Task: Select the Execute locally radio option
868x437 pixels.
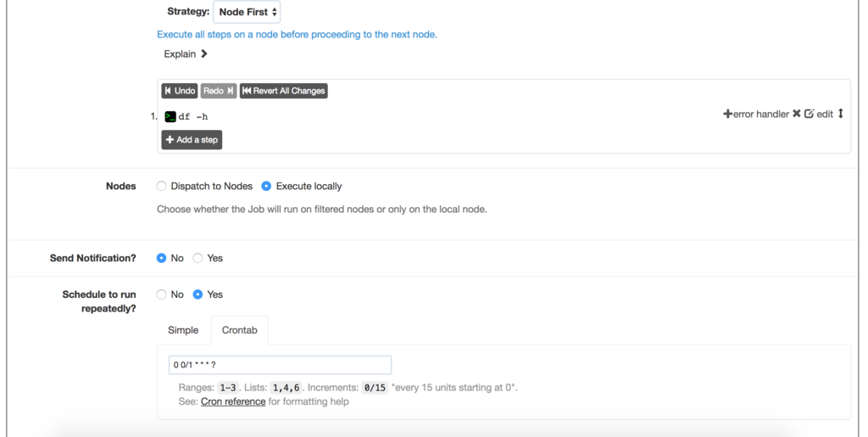Action: [266, 186]
